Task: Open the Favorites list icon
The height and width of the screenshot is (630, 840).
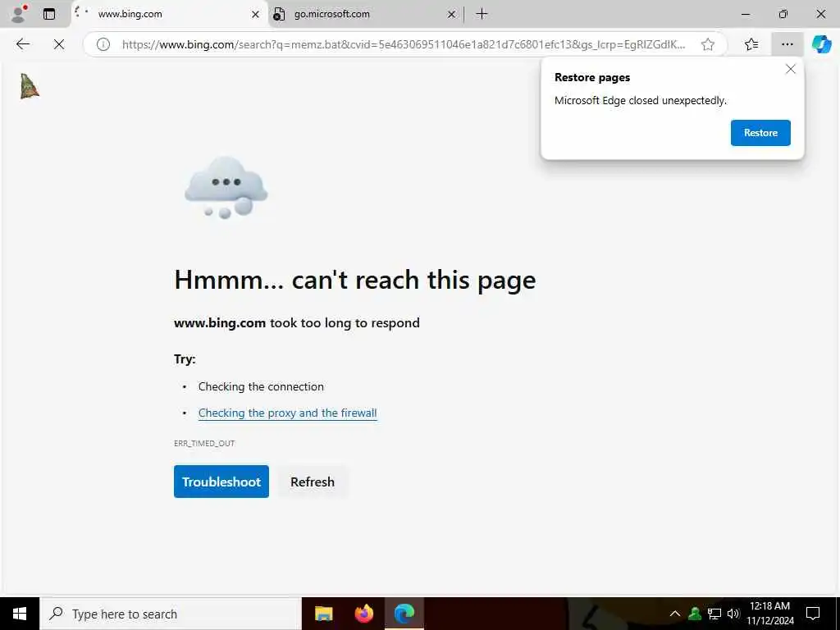Action: [751, 44]
